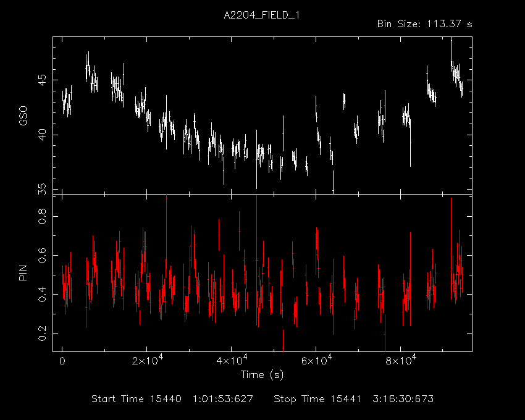Click the 'Stop Time 15441 3:16:30:673' text
525x420 pixels.
(x=353, y=399)
